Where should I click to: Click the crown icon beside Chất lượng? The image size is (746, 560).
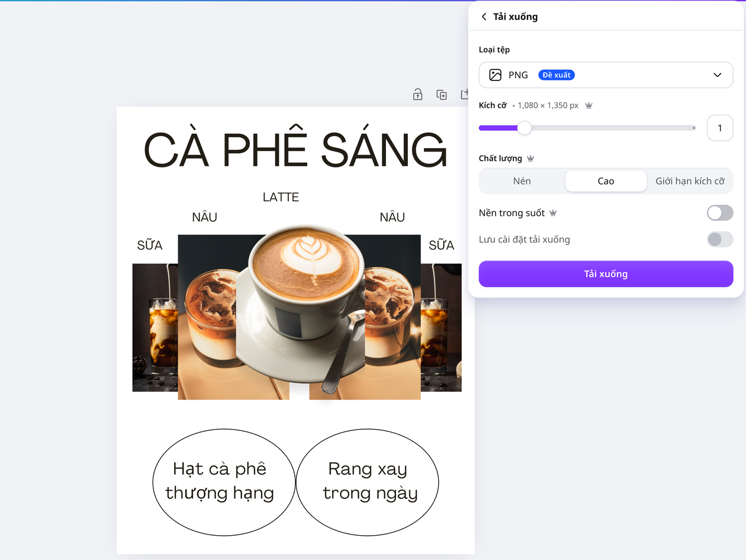(x=530, y=159)
